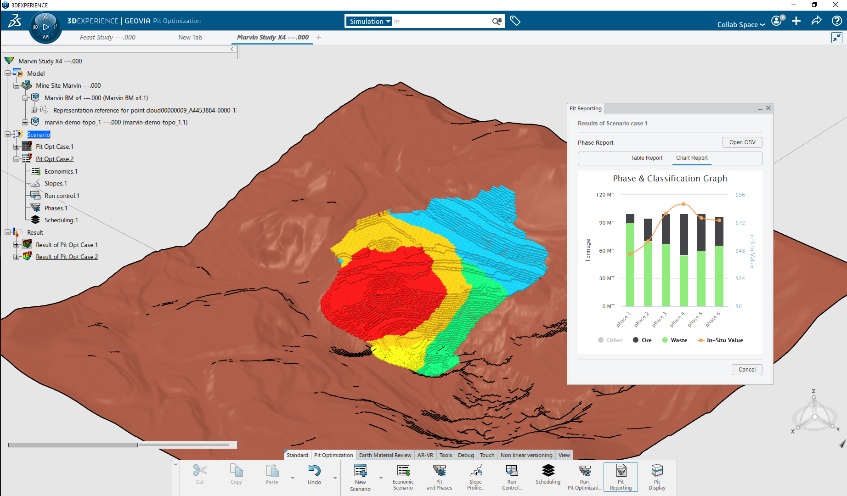Open the Economic Scenario tool

[x=403, y=477]
